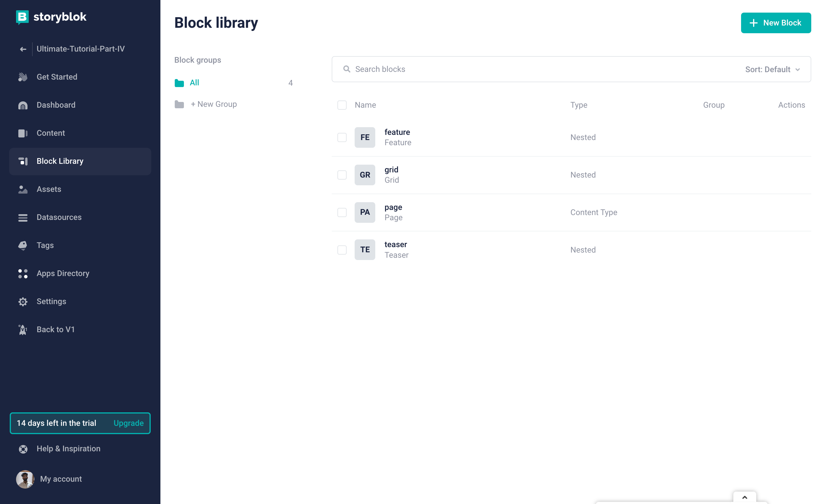Click the gray New Group folder icon
Viewport: 825px width, 504px height.
pyautogui.click(x=179, y=104)
